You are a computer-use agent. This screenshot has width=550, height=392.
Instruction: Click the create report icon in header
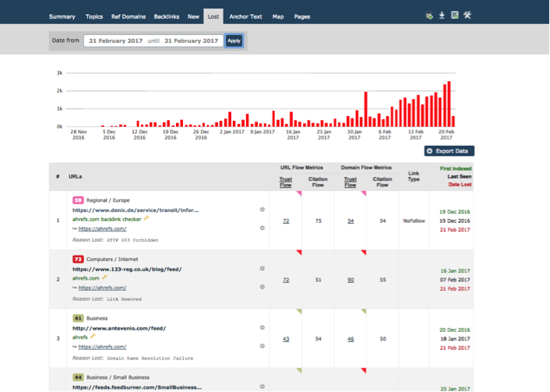coord(454,15)
